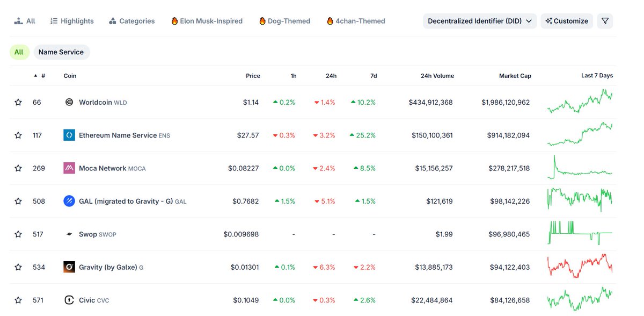
Task: Toggle the star on the Swop row
Action: [x=18, y=234]
